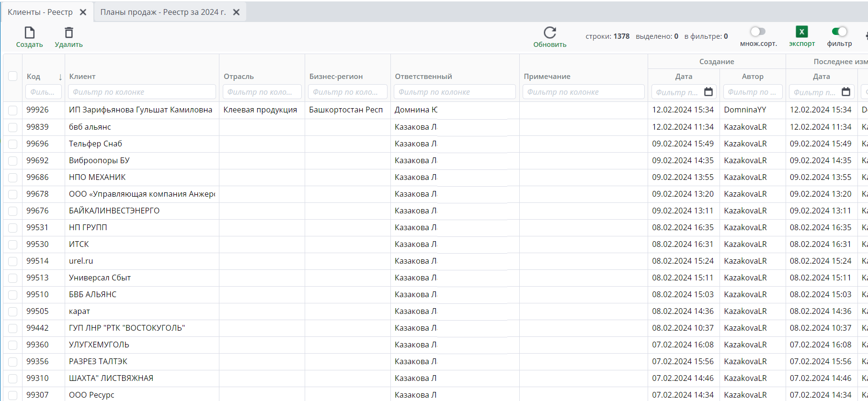Click the Обновить refresh icon
This screenshot has height=401, width=868.
coord(549,33)
